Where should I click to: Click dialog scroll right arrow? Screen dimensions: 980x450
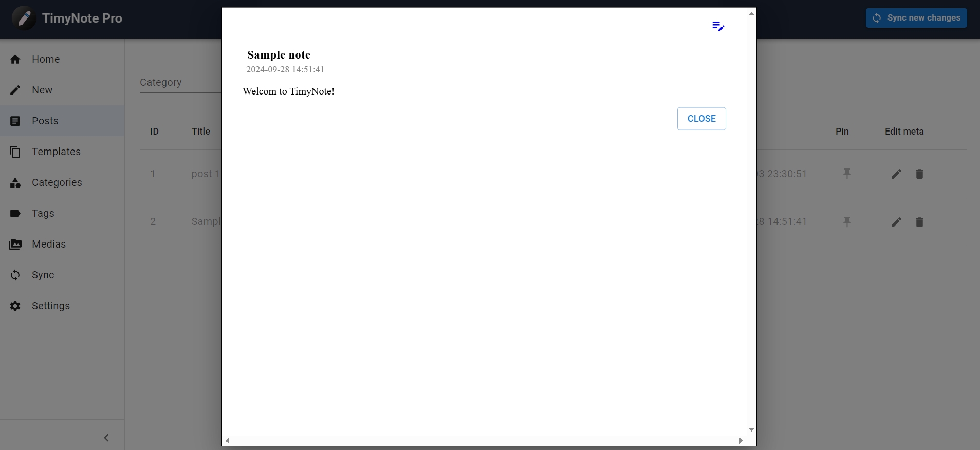pyautogui.click(x=741, y=441)
